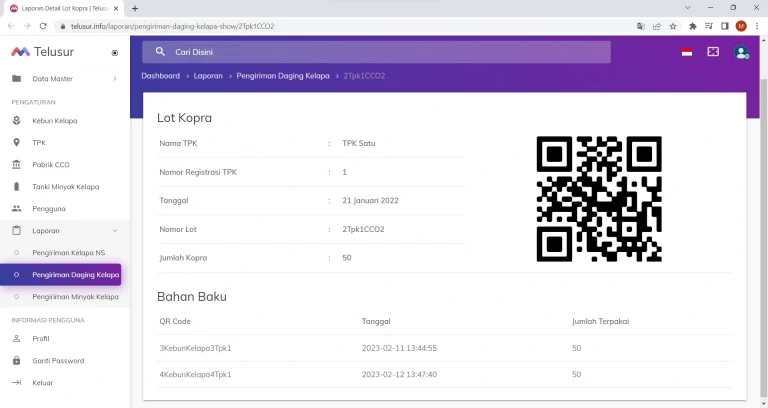The image size is (768, 408).
Task: Click the lot QR code image
Action: tap(599, 199)
